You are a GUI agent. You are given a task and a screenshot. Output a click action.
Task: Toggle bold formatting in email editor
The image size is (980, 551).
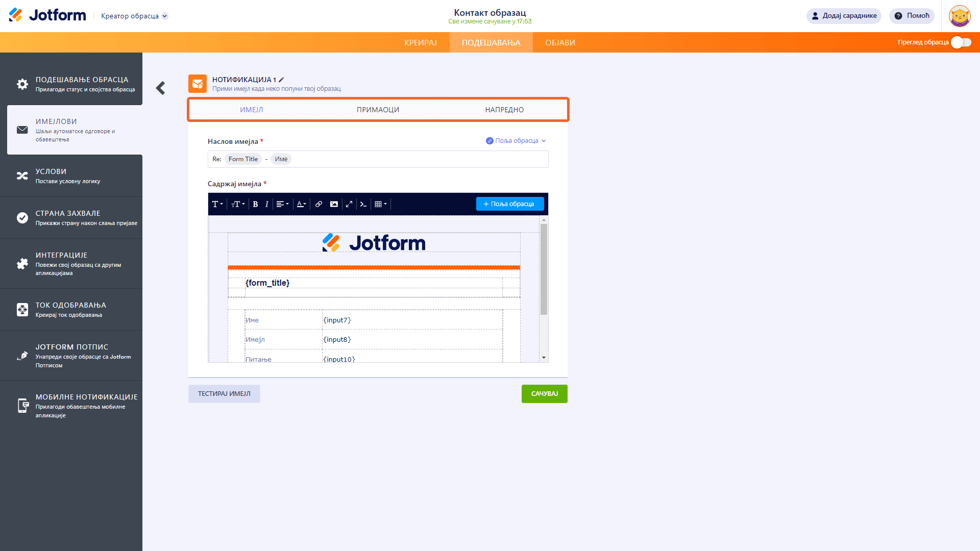click(x=255, y=204)
